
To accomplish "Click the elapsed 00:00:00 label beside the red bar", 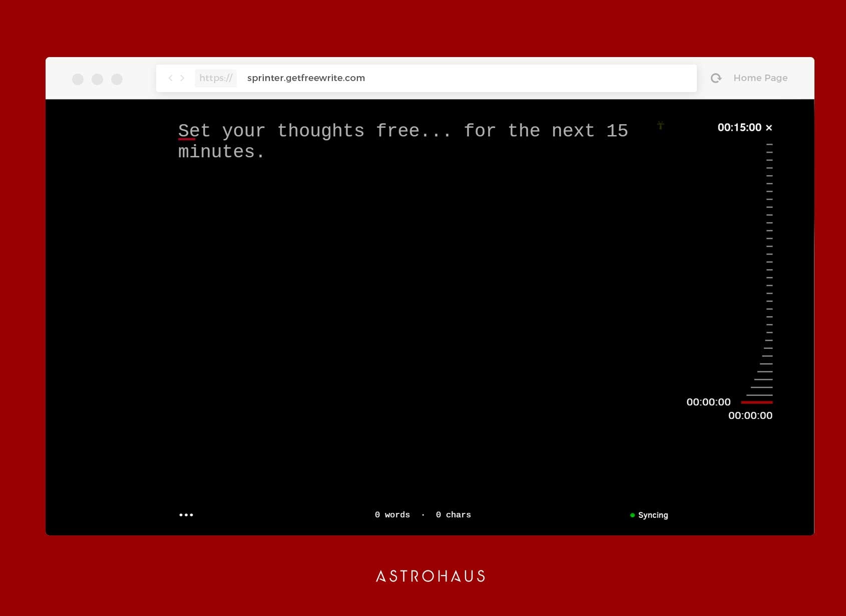I will tap(708, 402).
